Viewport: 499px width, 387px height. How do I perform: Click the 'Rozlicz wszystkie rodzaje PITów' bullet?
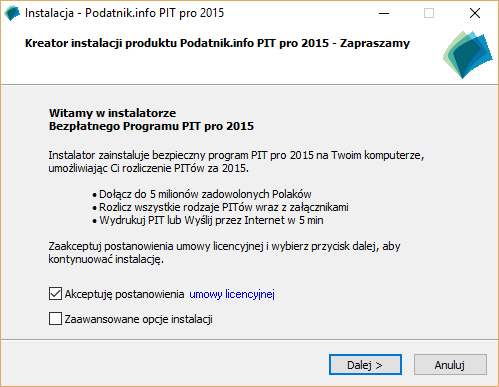click(220, 207)
